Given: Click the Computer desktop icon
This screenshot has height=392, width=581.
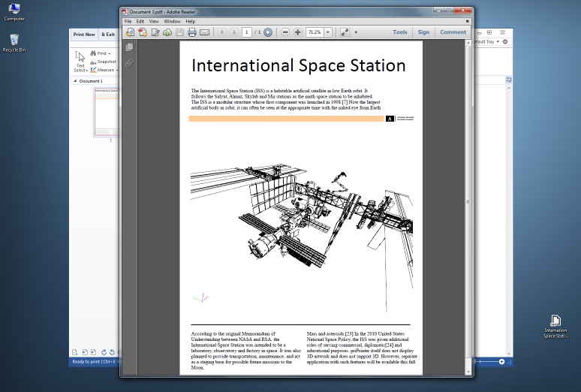Looking at the screenshot, I should 14,12.
